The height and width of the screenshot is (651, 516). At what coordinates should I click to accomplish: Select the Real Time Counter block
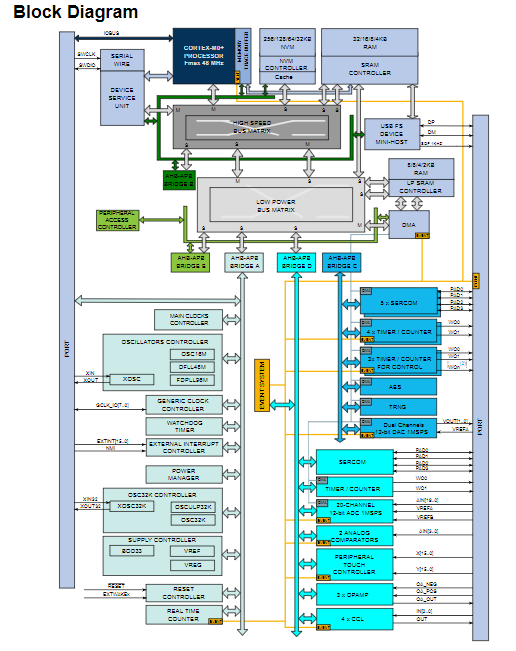coord(184,615)
